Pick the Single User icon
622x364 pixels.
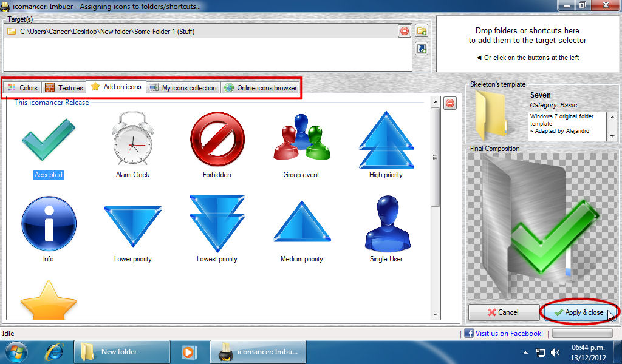coord(387,223)
